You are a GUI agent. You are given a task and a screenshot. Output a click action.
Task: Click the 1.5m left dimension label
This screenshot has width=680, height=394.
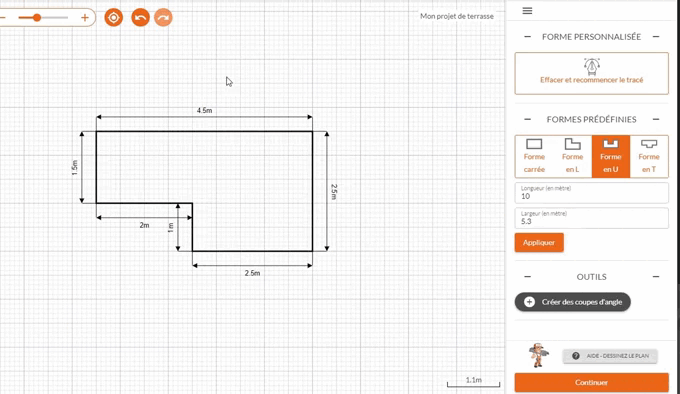click(x=75, y=167)
